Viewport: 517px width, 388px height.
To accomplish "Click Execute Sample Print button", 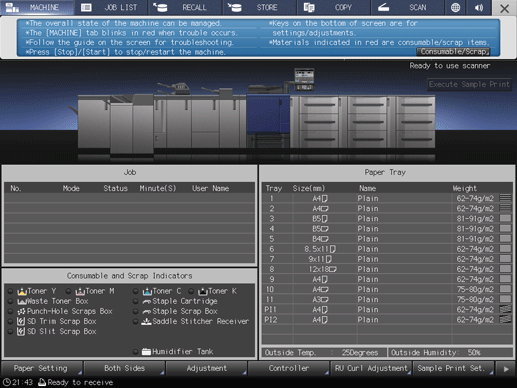I will [x=469, y=84].
